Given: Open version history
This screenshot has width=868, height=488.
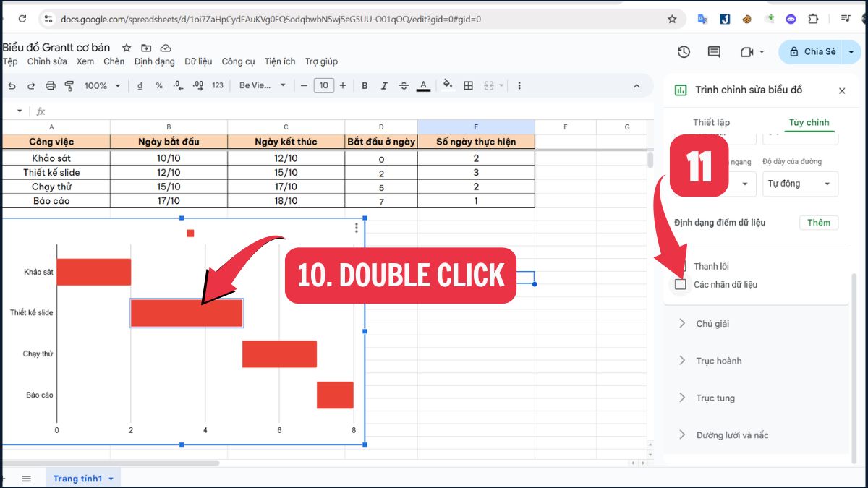Looking at the screenshot, I should pyautogui.click(x=681, y=52).
